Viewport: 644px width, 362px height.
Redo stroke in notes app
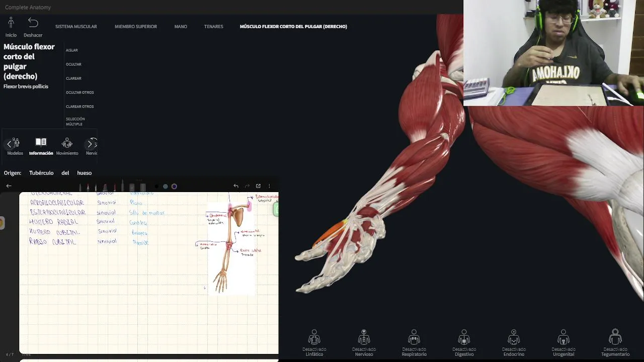(x=247, y=186)
